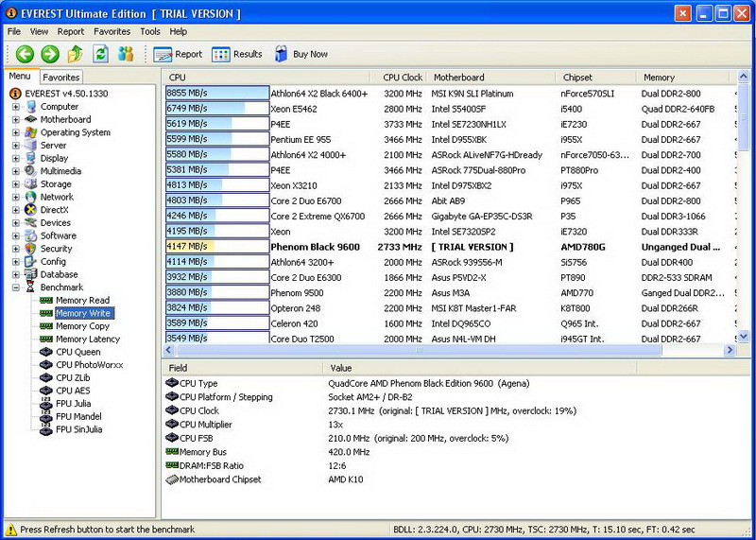Select the Software icon in tree

coord(30,236)
